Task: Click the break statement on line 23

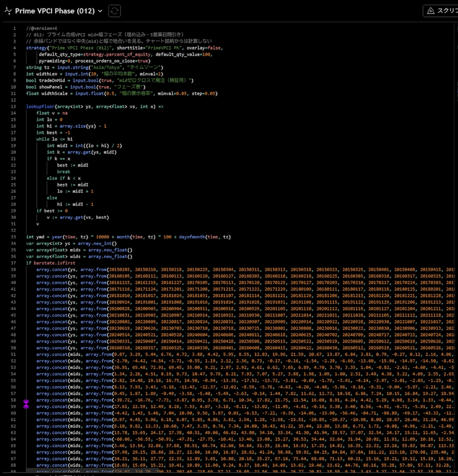Action: (x=64, y=172)
